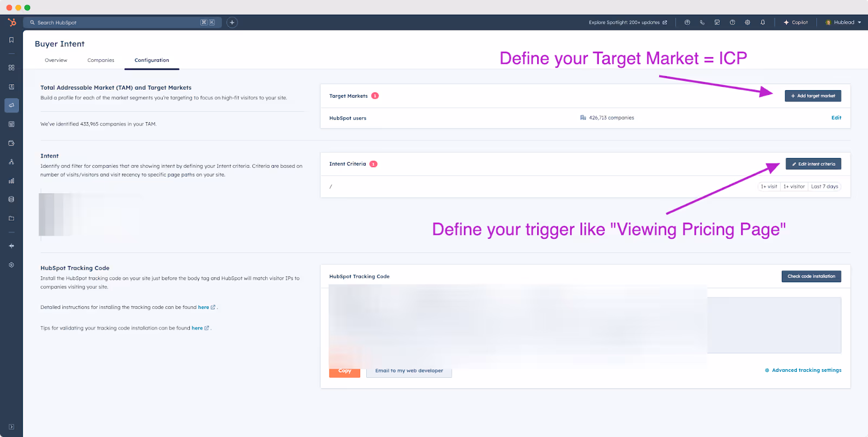Click the orange Copy button
The height and width of the screenshot is (437, 868).
click(x=344, y=371)
